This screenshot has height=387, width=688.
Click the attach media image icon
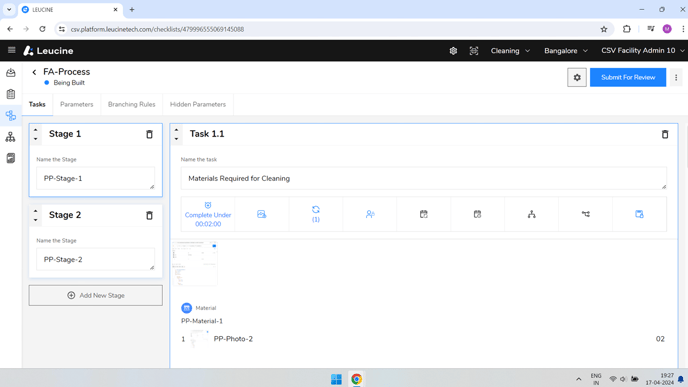[262, 214]
